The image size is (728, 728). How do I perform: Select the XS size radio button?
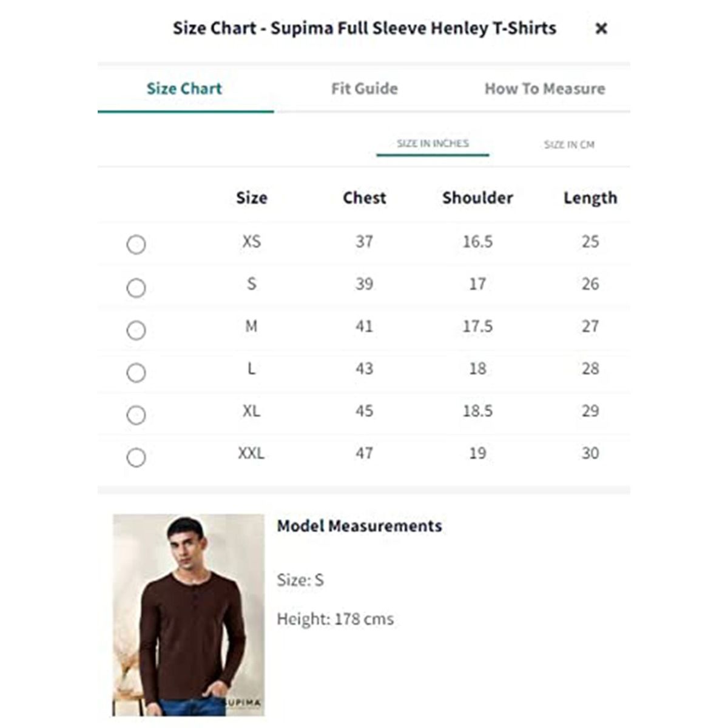136,244
